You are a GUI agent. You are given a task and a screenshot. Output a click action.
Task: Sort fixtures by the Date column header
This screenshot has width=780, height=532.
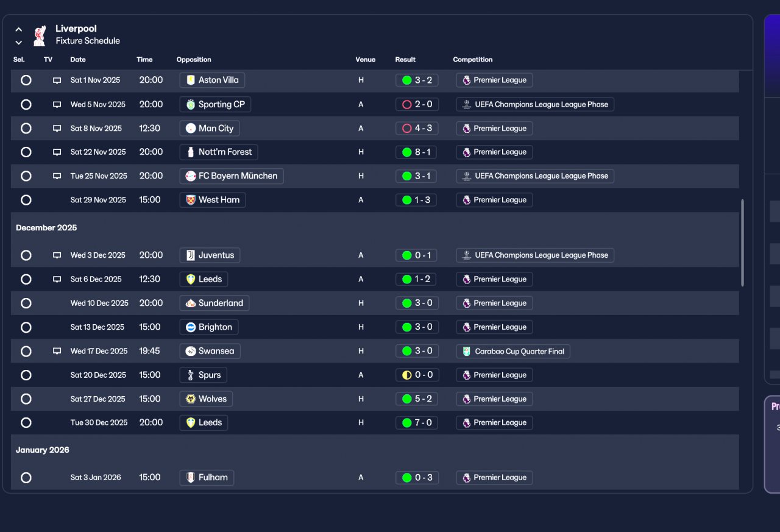pyautogui.click(x=78, y=60)
